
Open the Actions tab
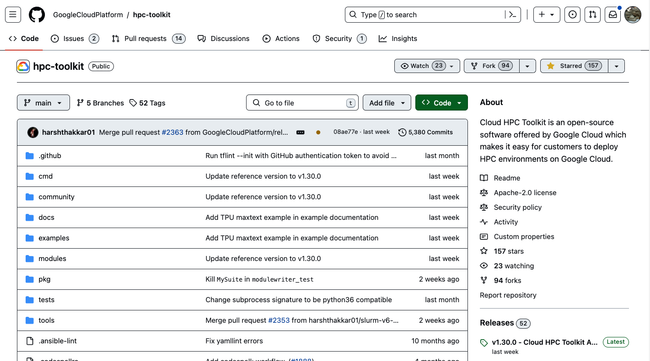point(281,39)
